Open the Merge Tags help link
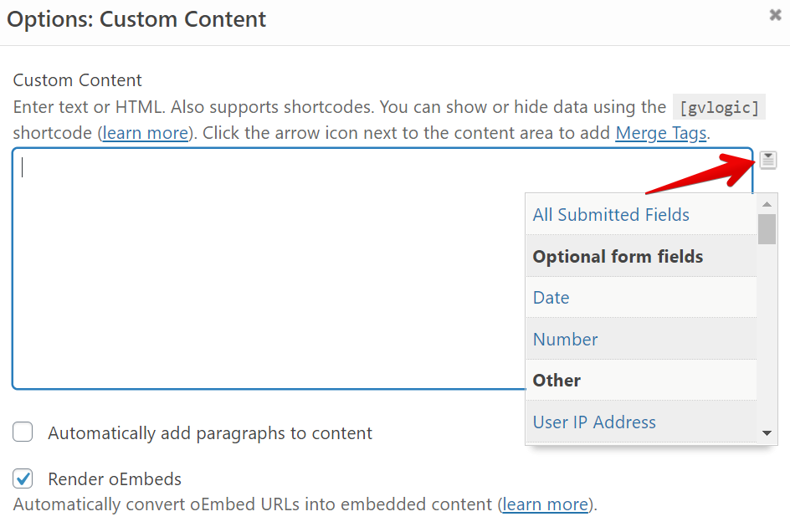Image resolution: width=790 pixels, height=532 pixels. pyautogui.click(x=661, y=133)
